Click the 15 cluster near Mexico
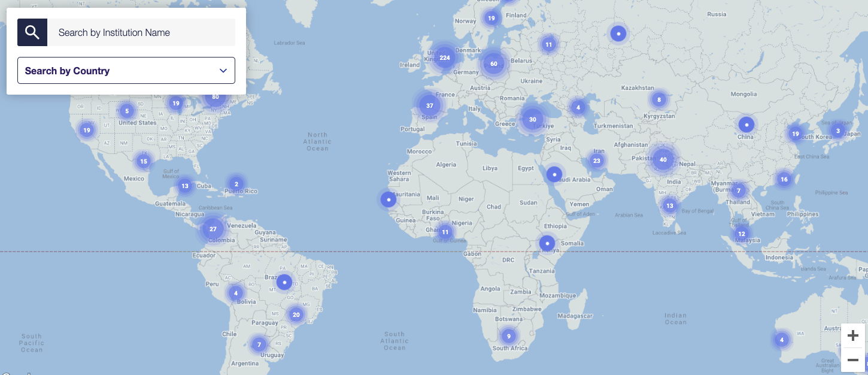868x375 pixels. point(143,161)
